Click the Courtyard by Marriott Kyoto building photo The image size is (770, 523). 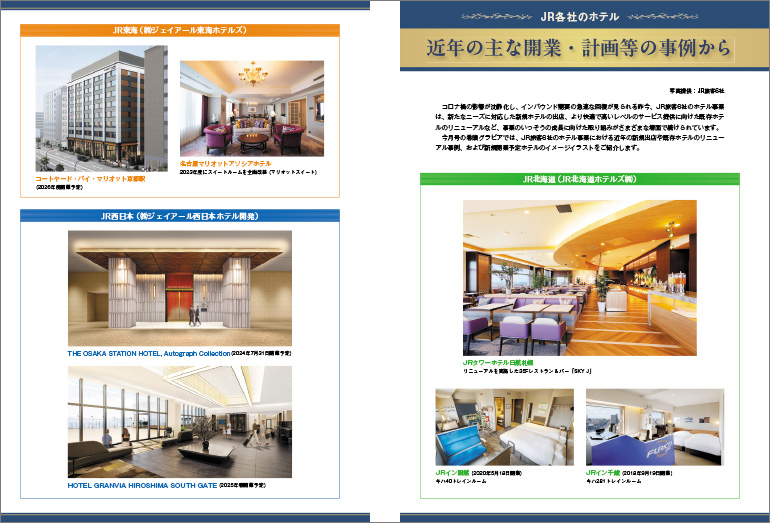tap(102, 109)
